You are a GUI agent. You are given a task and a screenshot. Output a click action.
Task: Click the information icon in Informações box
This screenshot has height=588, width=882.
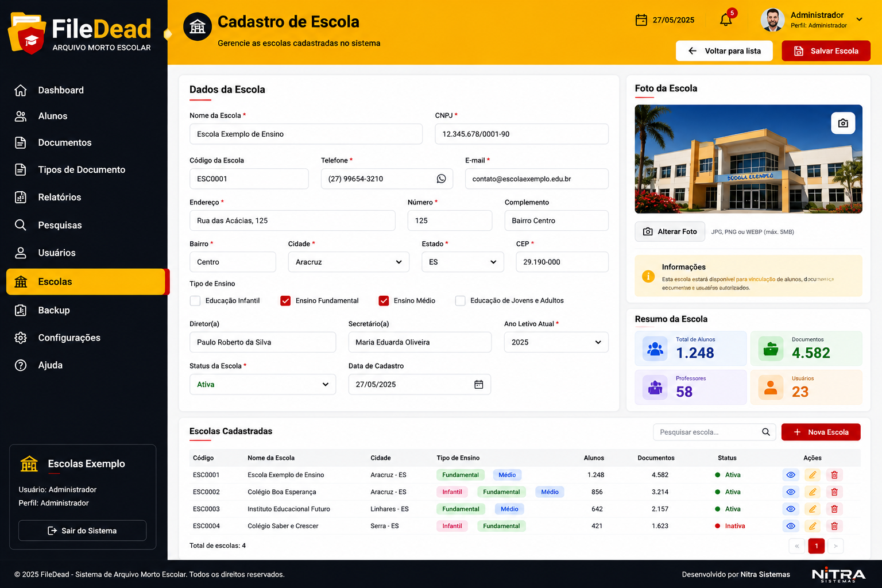click(x=648, y=276)
